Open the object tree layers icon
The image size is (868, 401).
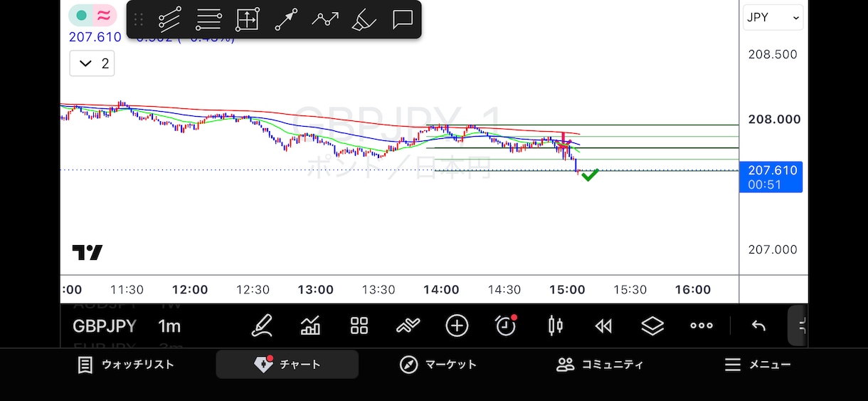652,326
